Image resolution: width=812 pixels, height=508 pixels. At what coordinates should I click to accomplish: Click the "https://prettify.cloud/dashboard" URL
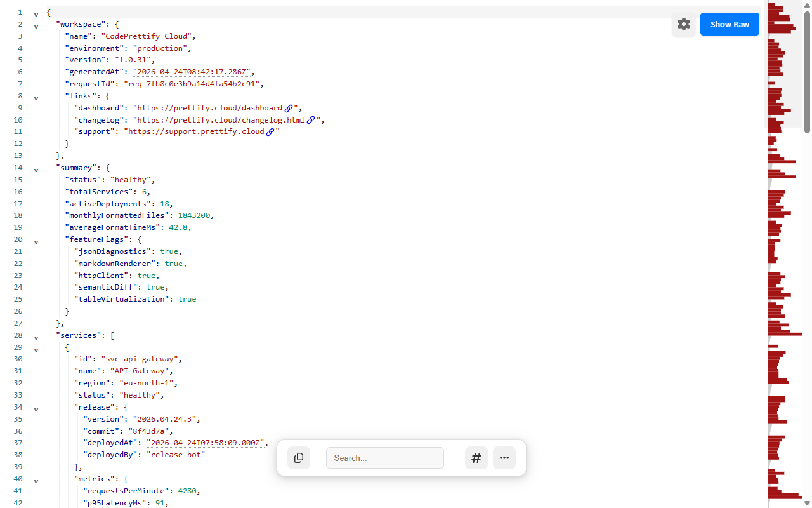click(209, 108)
